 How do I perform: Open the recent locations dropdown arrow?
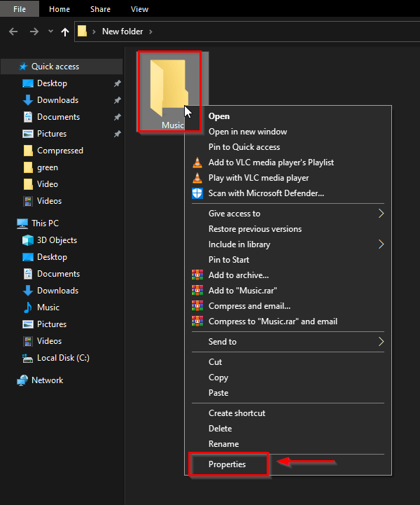(x=50, y=32)
